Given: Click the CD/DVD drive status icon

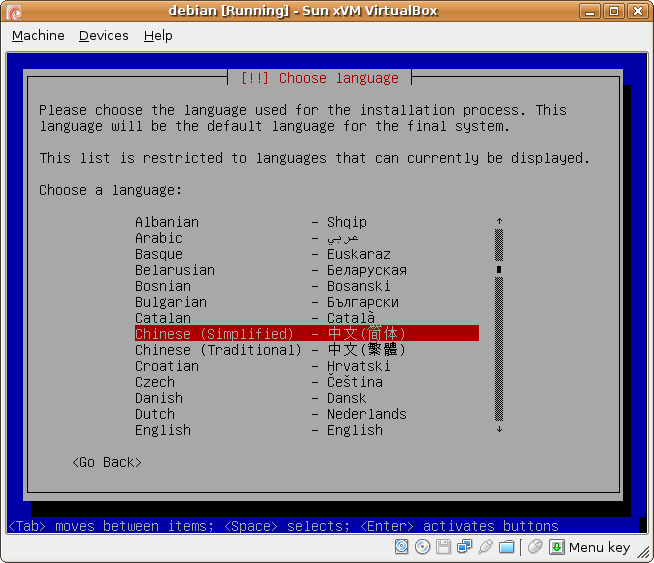Looking at the screenshot, I should coord(423,546).
